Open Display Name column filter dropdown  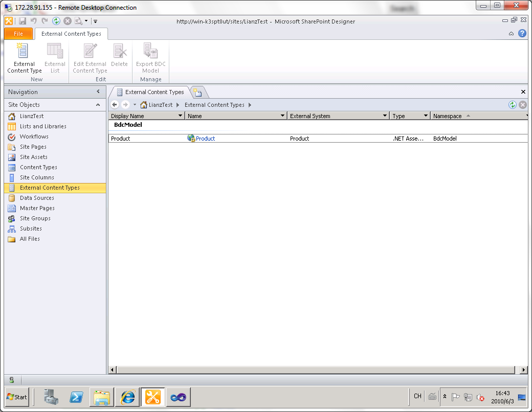tap(180, 116)
